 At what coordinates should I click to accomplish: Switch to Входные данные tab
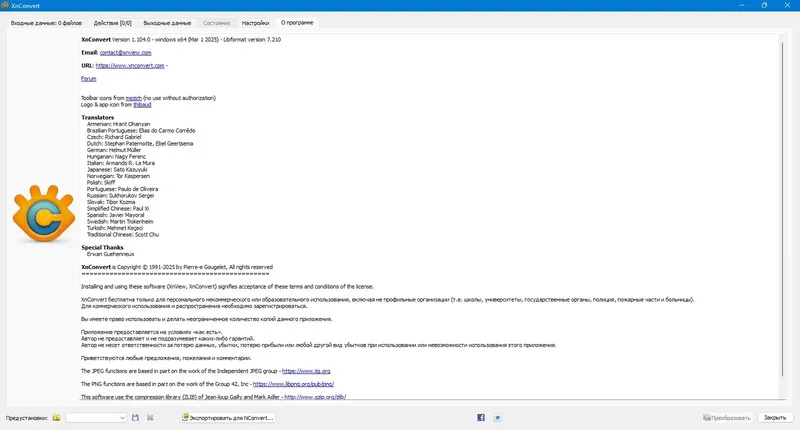click(46, 23)
